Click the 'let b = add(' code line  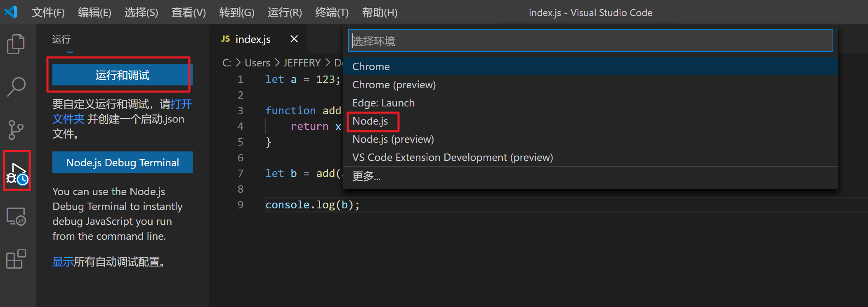coord(303,173)
